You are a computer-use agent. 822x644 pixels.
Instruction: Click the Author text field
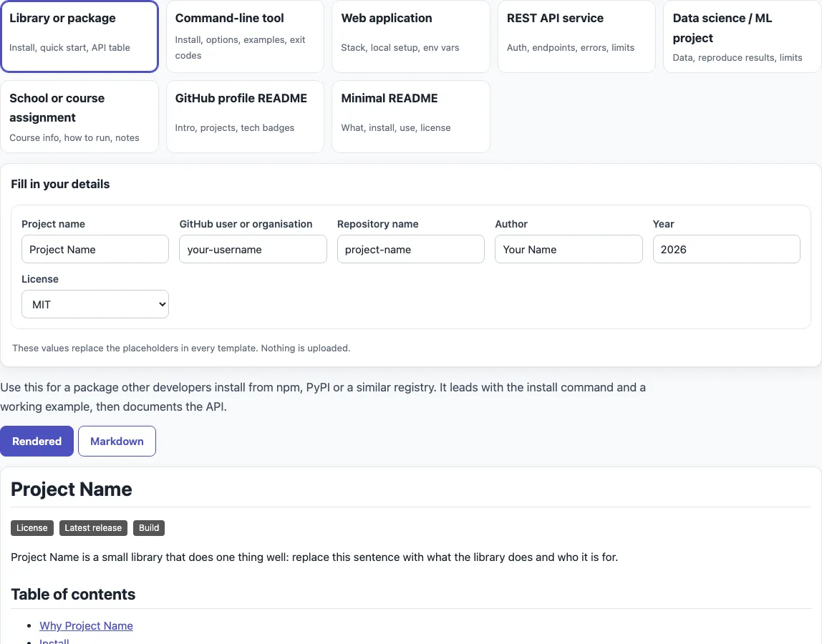[569, 249]
